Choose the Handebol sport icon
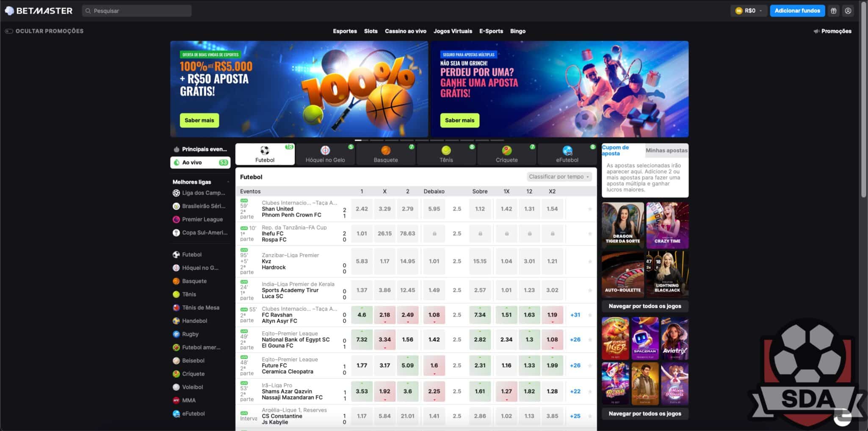The height and width of the screenshot is (431, 868). (x=176, y=321)
